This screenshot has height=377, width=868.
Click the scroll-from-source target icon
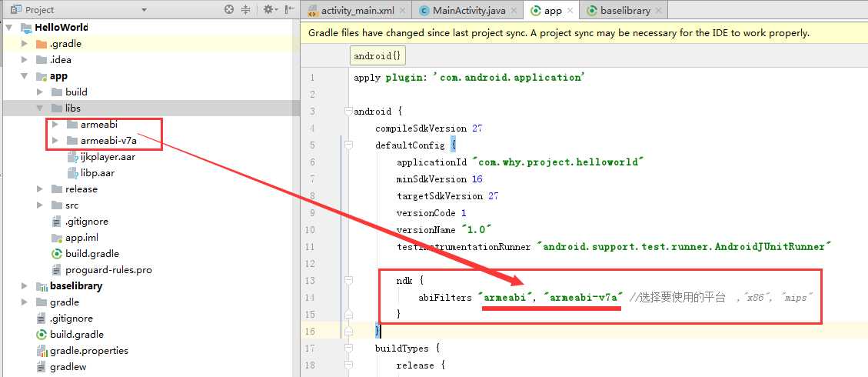pos(229,9)
